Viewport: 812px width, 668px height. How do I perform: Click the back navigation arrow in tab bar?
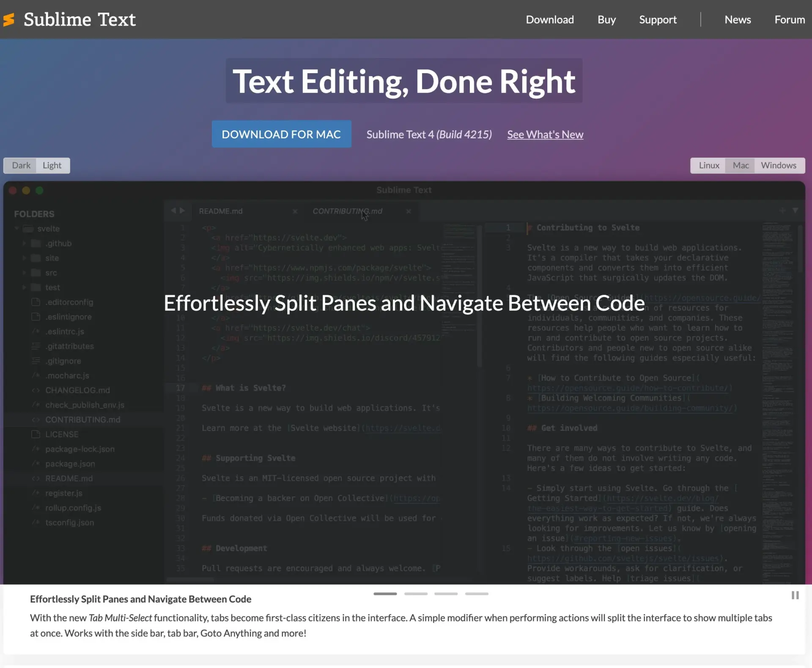pos(173,211)
